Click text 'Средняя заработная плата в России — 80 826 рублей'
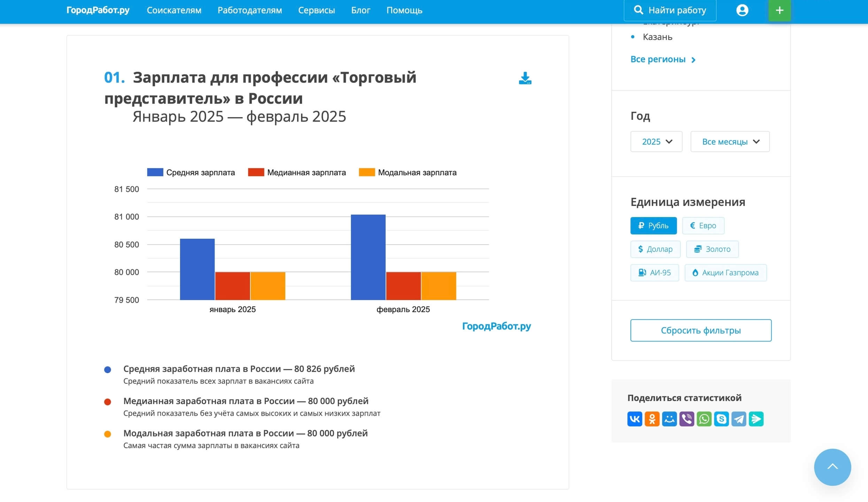Screen dimensions: 868x502 tap(239, 369)
